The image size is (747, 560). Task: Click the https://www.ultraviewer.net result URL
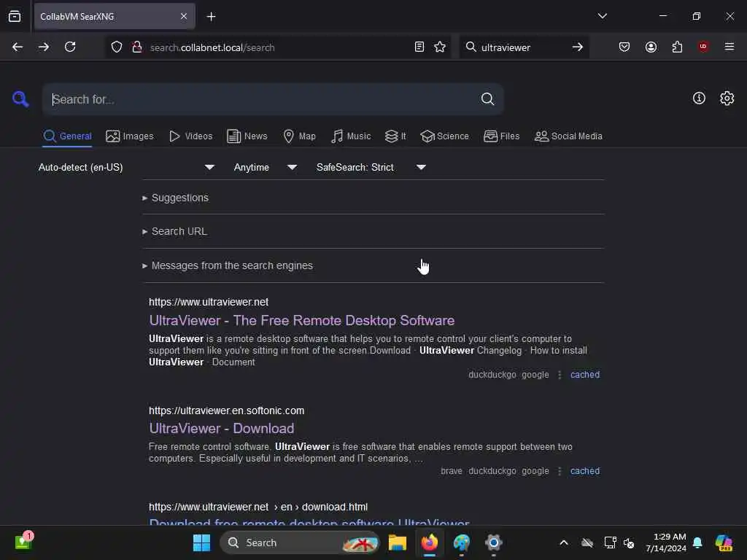point(209,302)
